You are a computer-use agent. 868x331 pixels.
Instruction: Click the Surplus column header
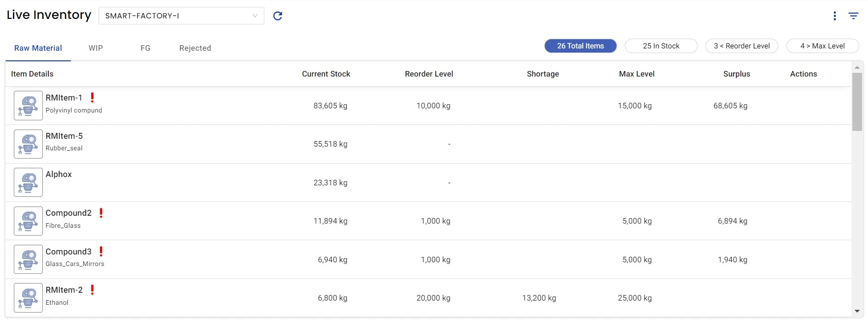(x=737, y=74)
